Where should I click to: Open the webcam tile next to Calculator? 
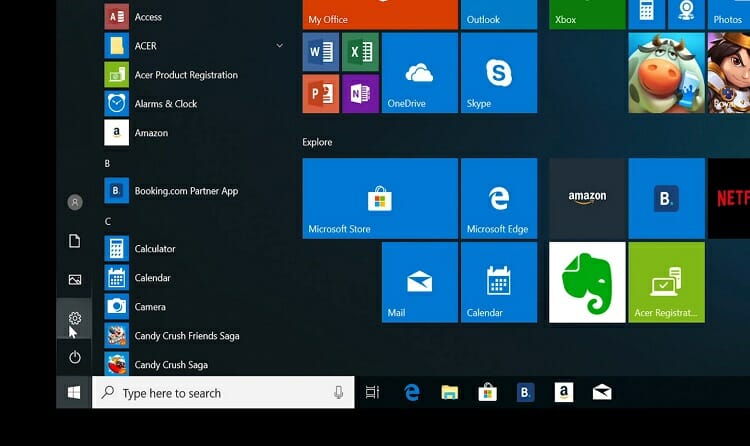point(686,14)
